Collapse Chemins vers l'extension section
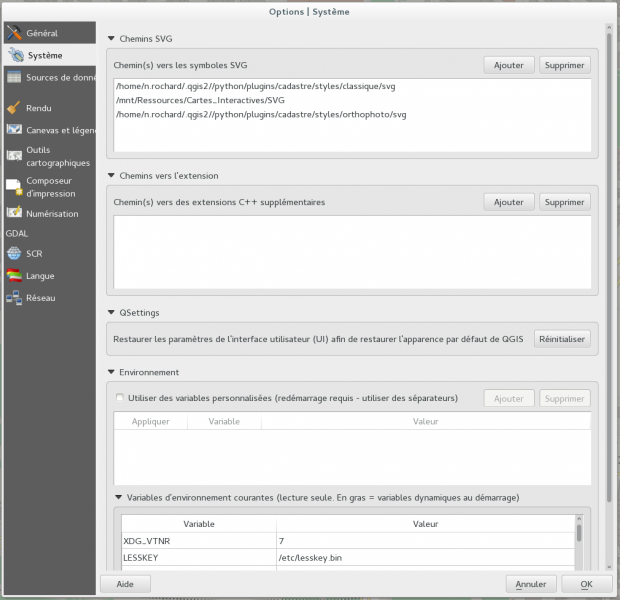Image resolution: width=620 pixels, height=600 pixels. point(111,176)
